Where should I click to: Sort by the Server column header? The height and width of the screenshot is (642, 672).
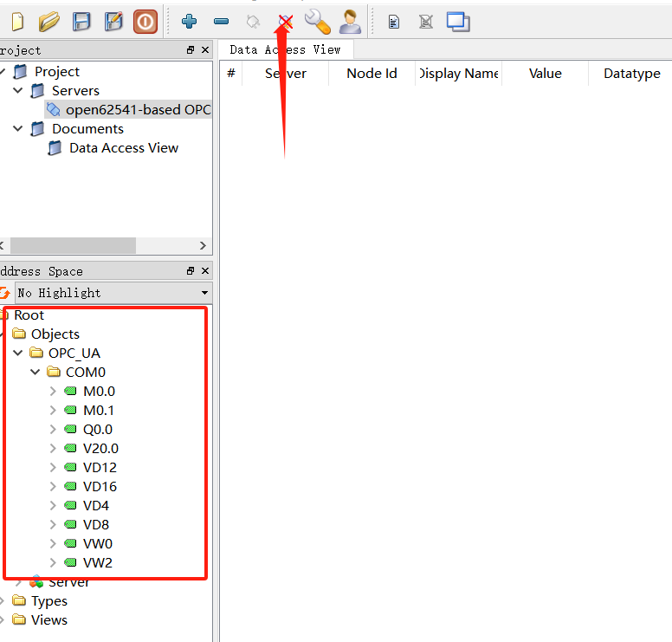pyautogui.click(x=286, y=74)
